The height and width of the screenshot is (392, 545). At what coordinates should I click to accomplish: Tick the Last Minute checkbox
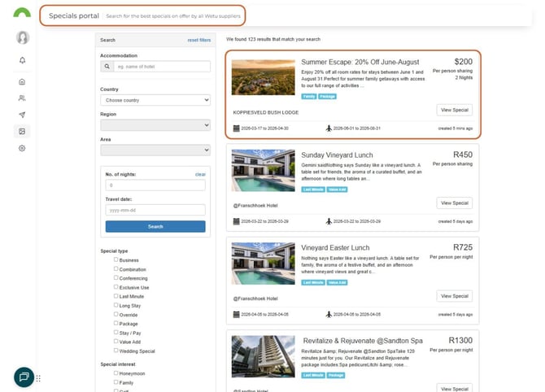pos(116,296)
